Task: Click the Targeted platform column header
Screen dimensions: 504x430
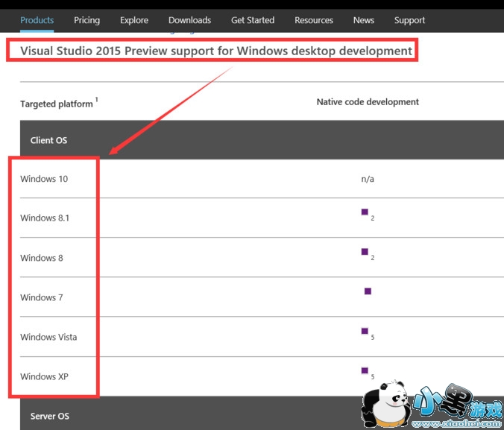Action: click(x=57, y=104)
